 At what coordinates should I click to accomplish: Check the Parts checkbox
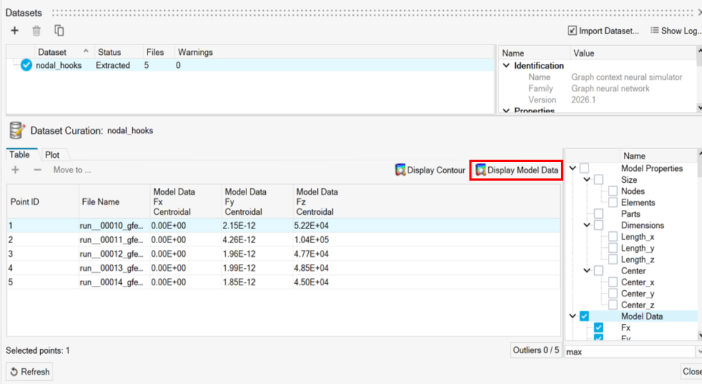599,214
